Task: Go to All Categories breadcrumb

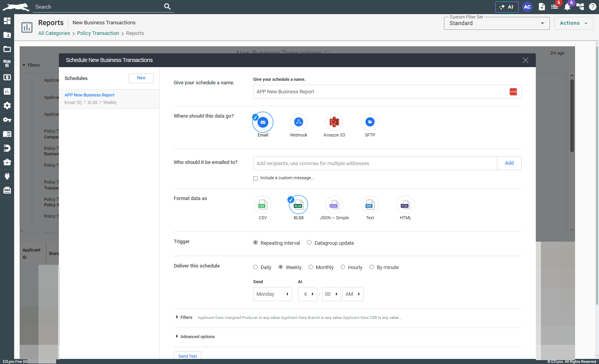Action: pyautogui.click(x=54, y=33)
